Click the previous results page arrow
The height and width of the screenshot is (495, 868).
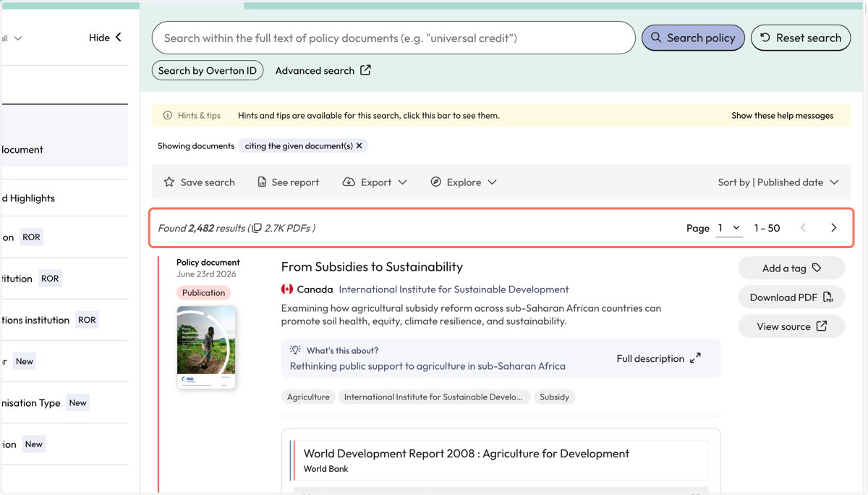pyautogui.click(x=803, y=228)
